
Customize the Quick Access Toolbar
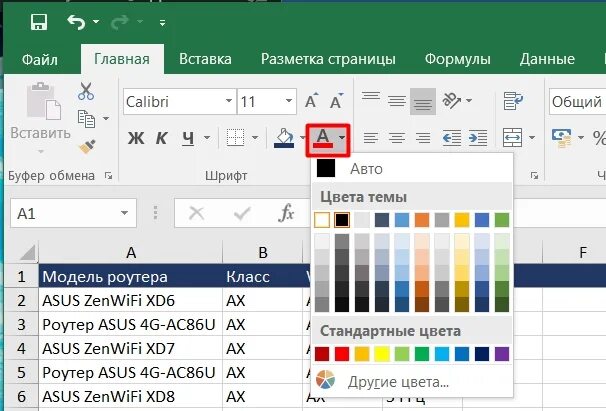pyautogui.click(x=162, y=23)
